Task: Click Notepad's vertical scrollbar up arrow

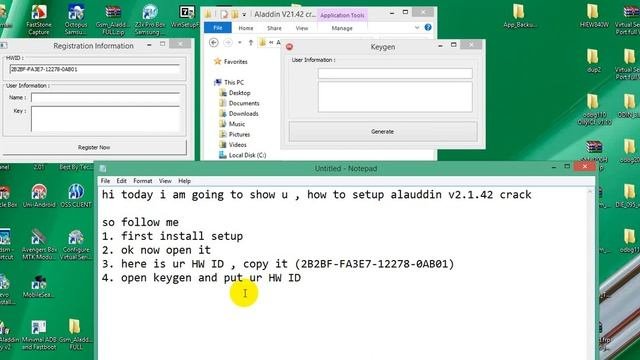Action: coord(590,191)
